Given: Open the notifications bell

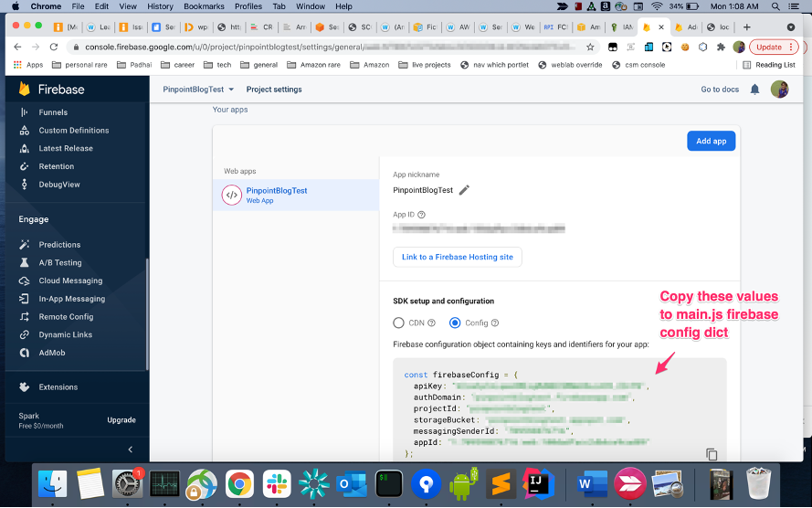Looking at the screenshot, I should coord(755,90).
